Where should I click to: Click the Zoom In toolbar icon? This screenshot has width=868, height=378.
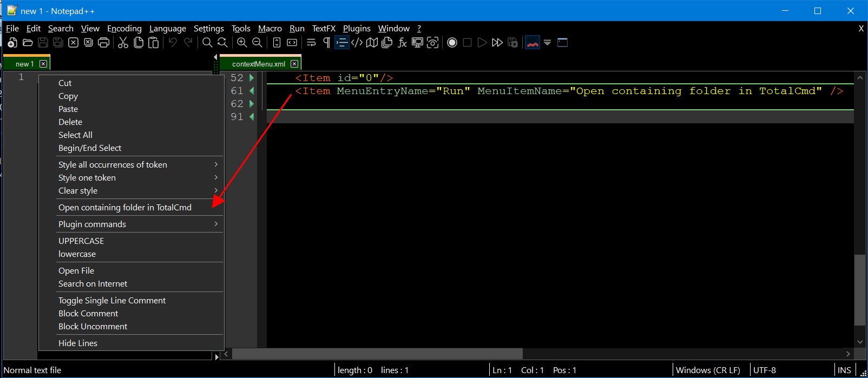tap(242, 43)
